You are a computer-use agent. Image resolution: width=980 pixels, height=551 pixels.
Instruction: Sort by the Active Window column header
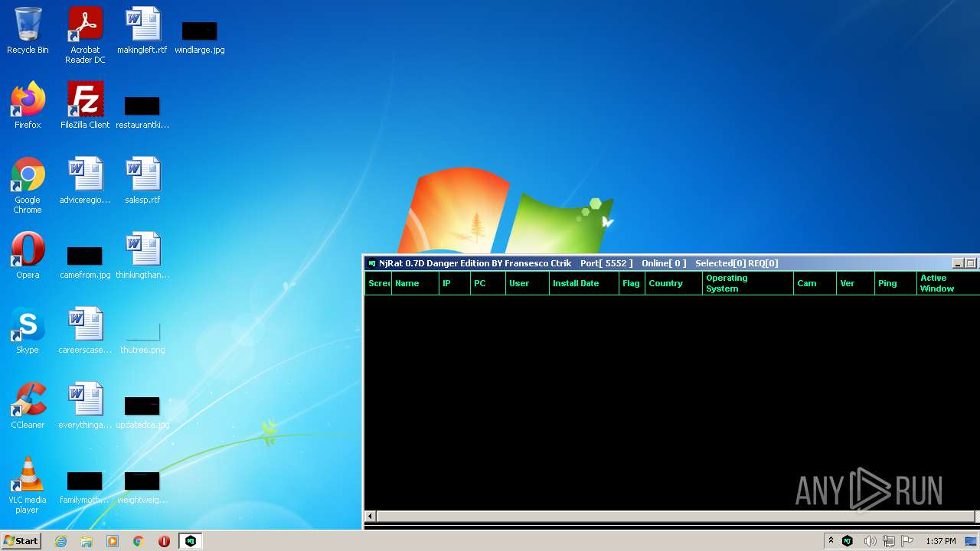point(949,283)
